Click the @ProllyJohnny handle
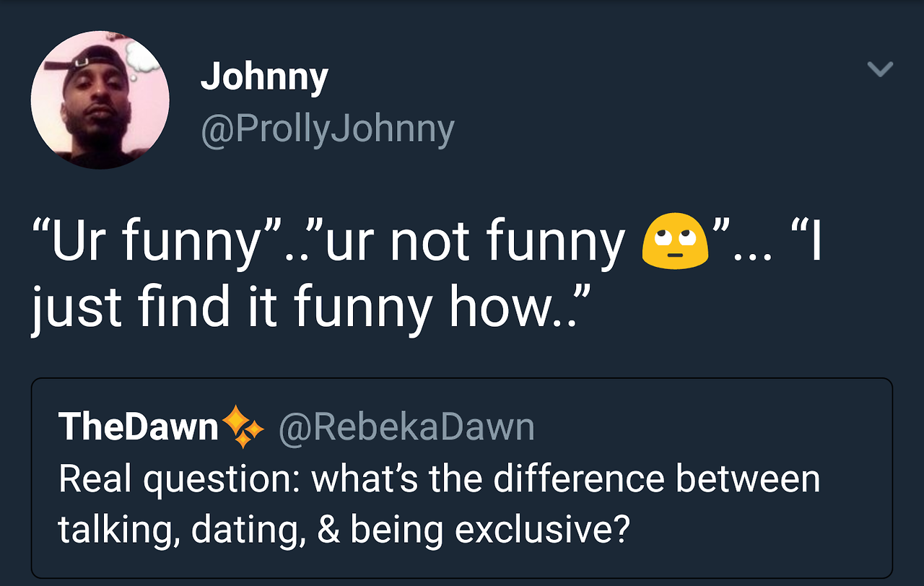 [x=328, y=129]
